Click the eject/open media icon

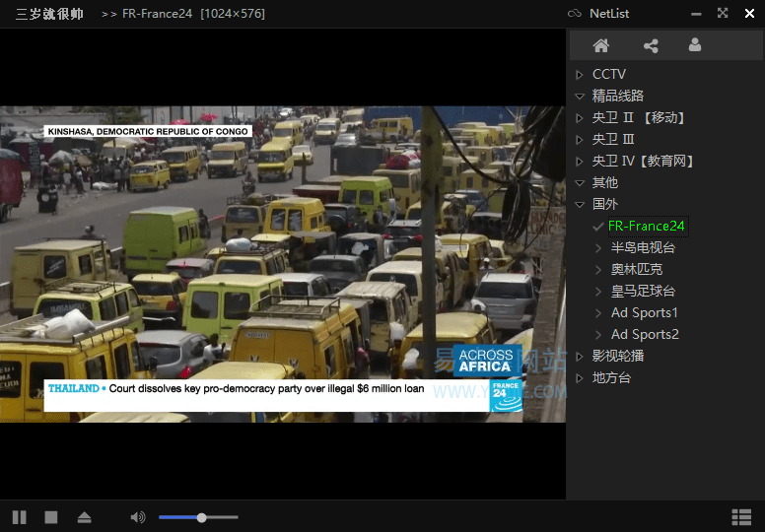point(84,517)
